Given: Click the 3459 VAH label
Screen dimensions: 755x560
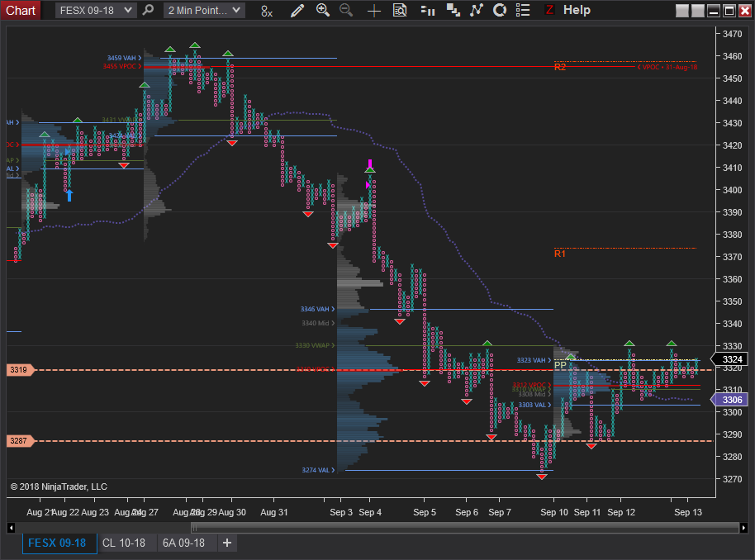Looking at the screenshot, I should point(124,58).
